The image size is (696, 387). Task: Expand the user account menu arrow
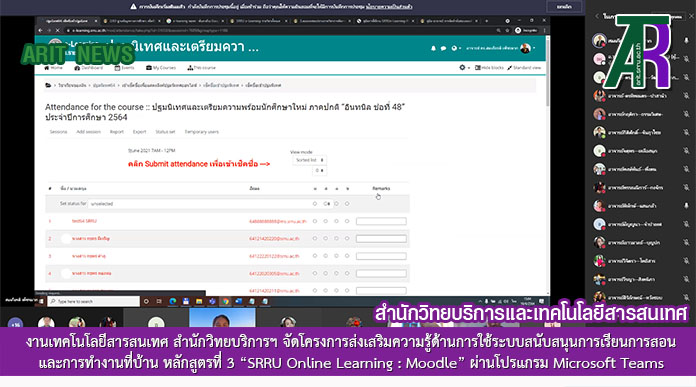[x=534, y=48]
